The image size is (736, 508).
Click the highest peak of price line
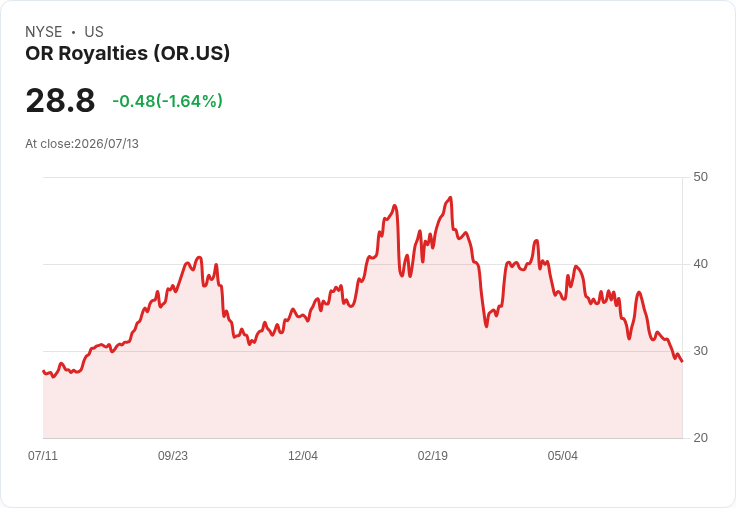pyautogui.click(x=451, y=198)
